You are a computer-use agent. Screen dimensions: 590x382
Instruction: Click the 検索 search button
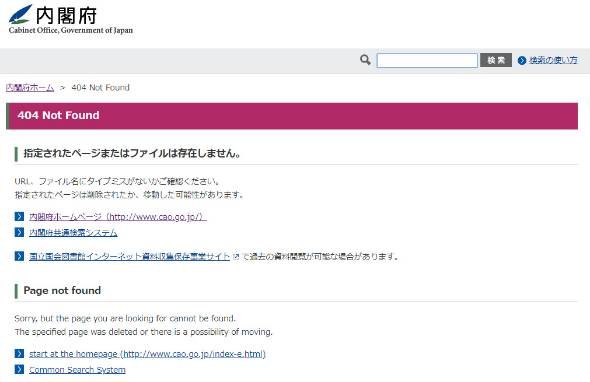point(496,60)
